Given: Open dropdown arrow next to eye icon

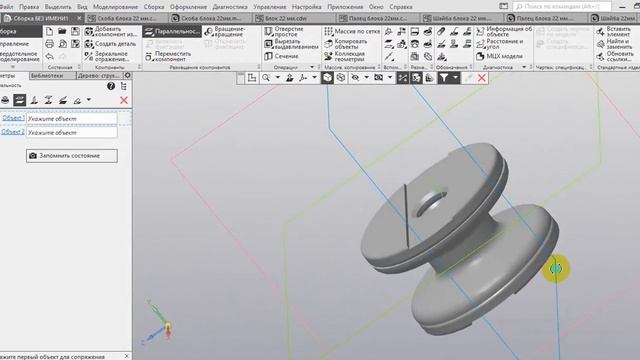Looking at the screenshot, I should pos(366,78).
